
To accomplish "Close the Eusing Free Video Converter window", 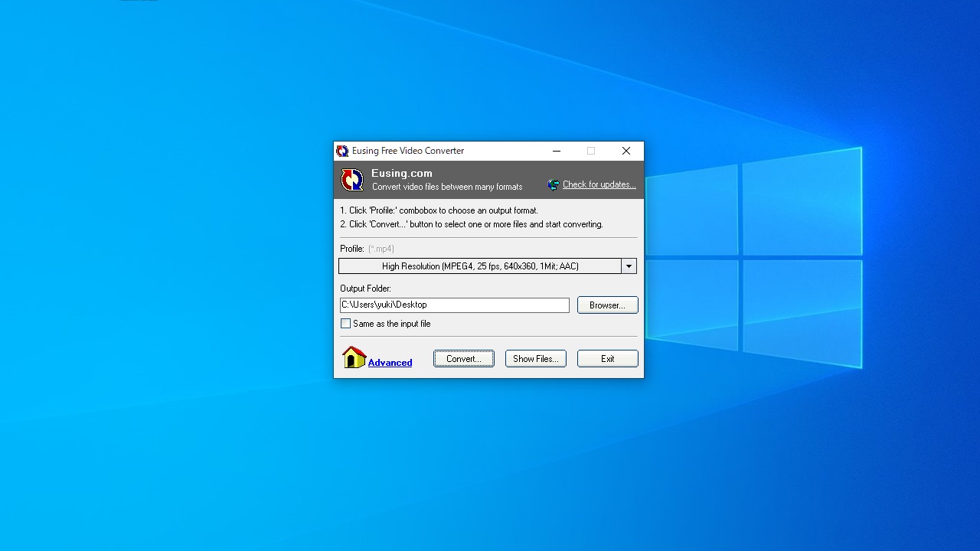I will [x=626, y=151].
